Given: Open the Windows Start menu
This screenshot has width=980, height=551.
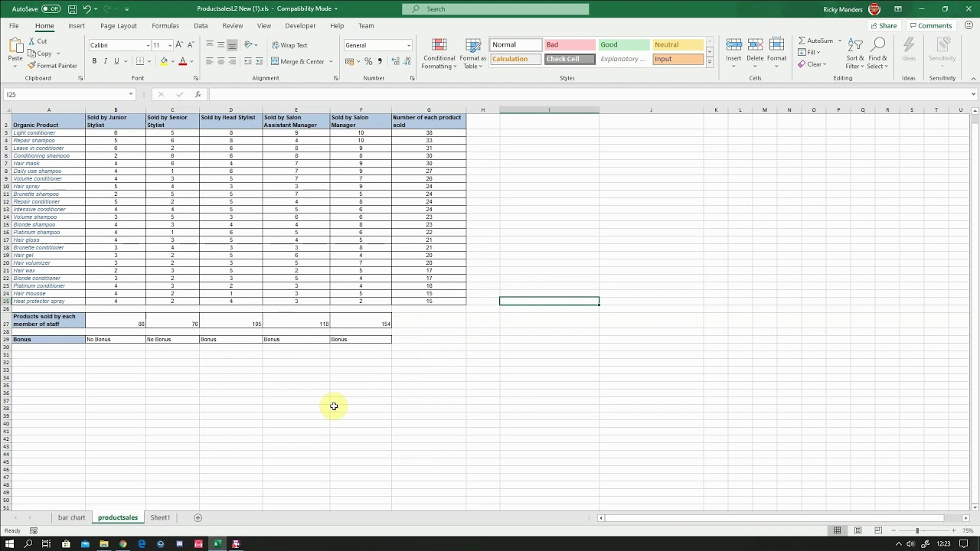Looking at the screenshot, I should 9,544.
